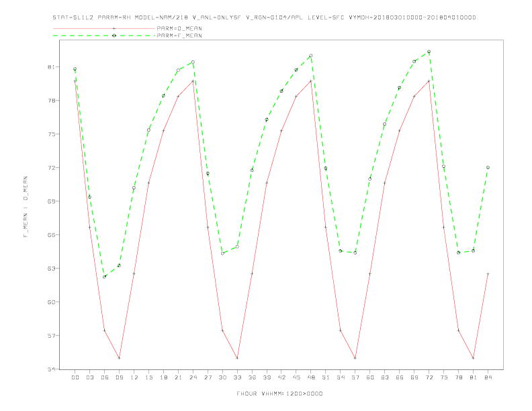Viewport: 532px width, 411px height.
Task: Click the chart title line starting with STAT=SL1L2
Action: coord(264,17)
